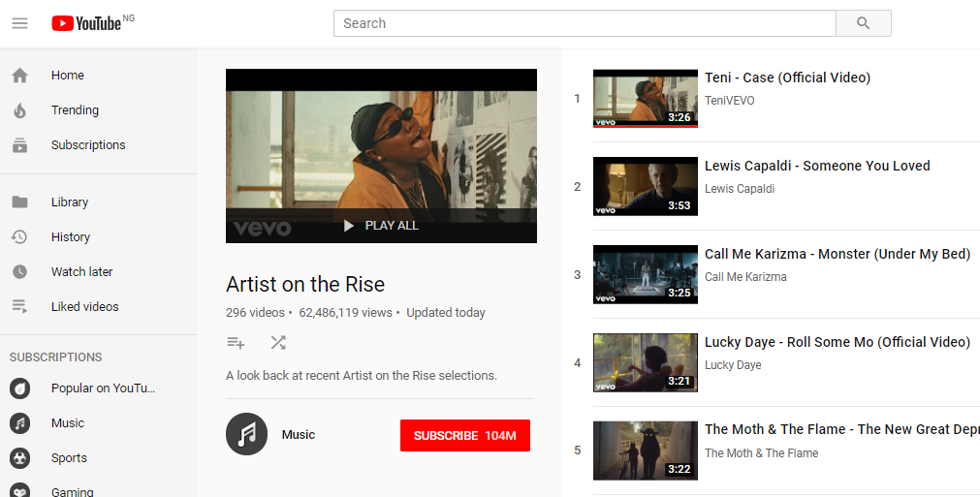Click title Lewis Capaldi - Someone You Loved
Screen dimensions: 980x497
point(817,166)
